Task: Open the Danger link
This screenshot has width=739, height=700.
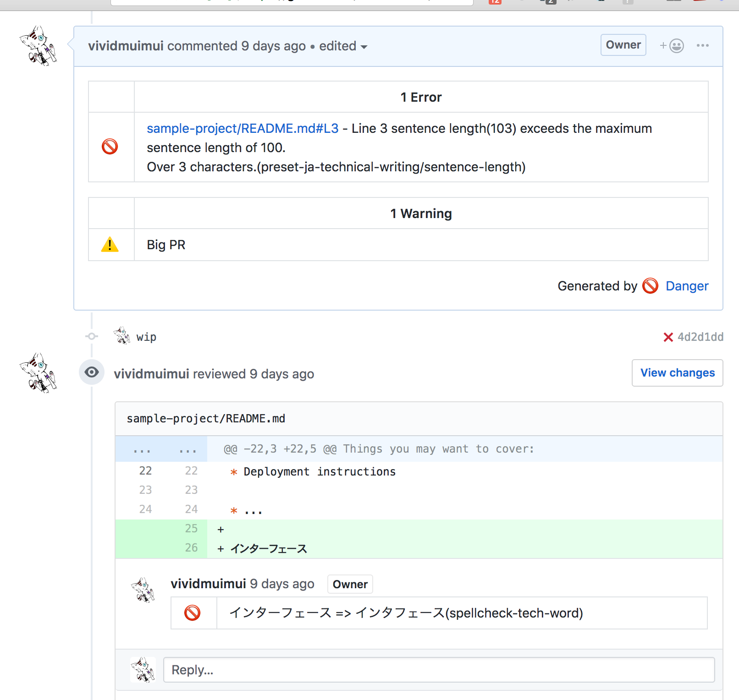Action: 687,286
